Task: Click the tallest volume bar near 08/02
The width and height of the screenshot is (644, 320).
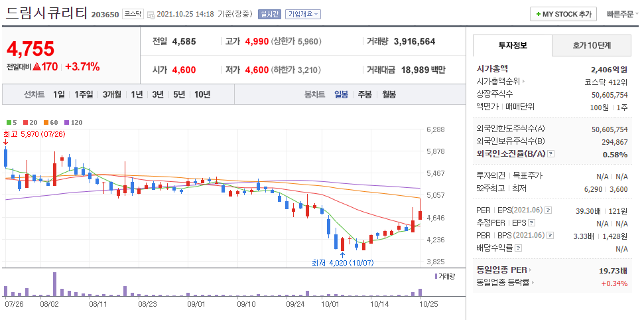Action: pos(54,284)
